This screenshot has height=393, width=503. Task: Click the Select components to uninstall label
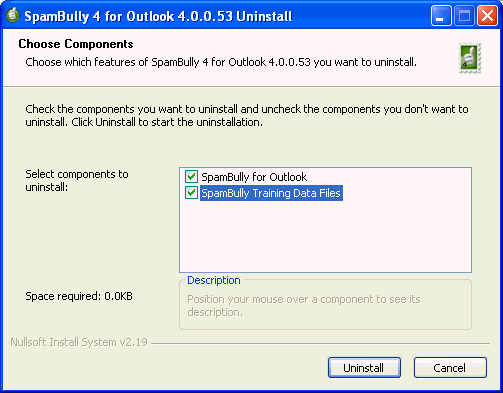pyautogui.click(x=77, y=180)
